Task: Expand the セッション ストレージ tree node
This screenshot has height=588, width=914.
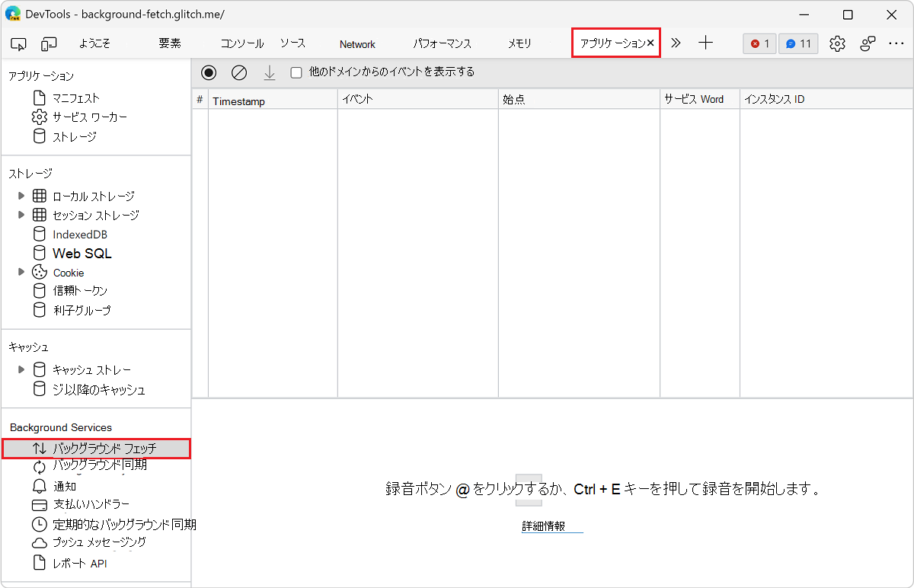Action: coord(21,215)
